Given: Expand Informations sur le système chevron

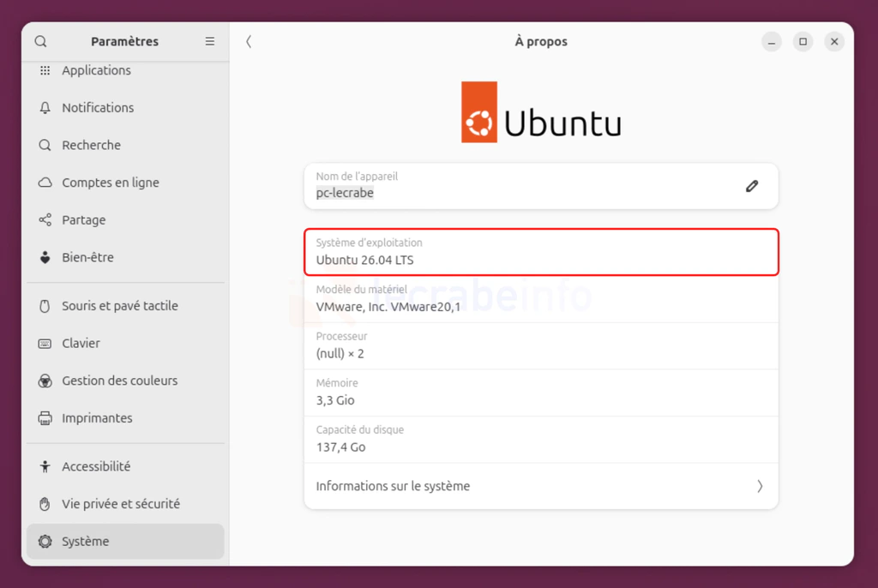Looking at the screenshot, I should coord(760,486).
